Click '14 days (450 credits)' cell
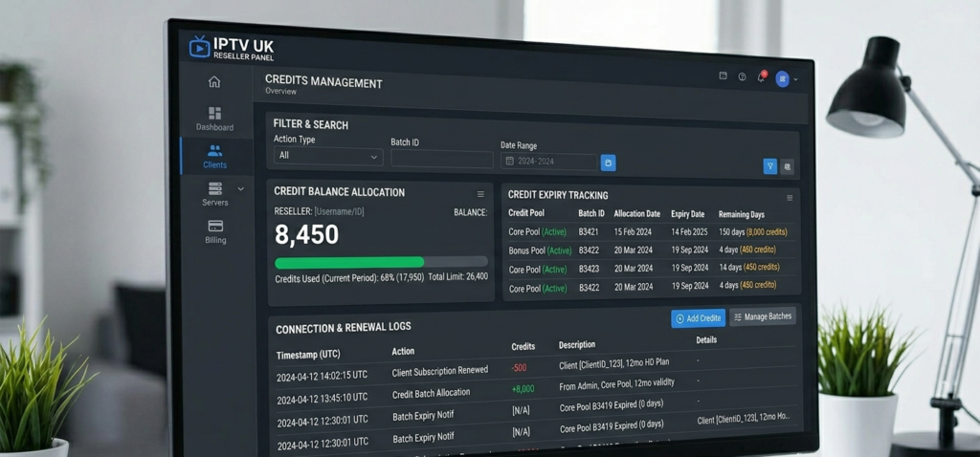Image resolution: width=980 pixels, height=457 pixels. click(x=749, y=267)
